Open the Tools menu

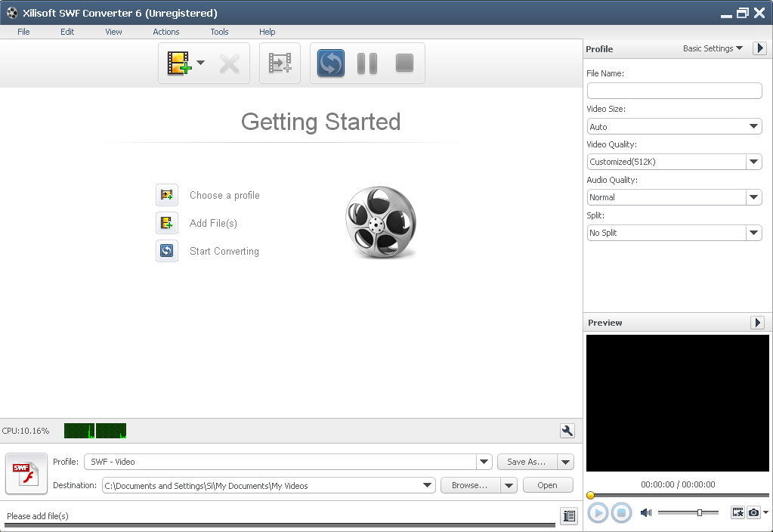pyautogui.click(x=219, y=32)
